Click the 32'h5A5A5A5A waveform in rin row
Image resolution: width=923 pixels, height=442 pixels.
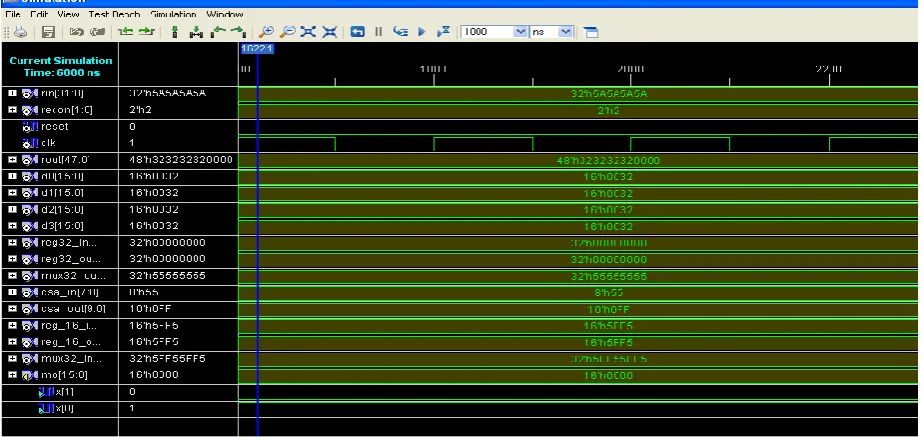609,94
